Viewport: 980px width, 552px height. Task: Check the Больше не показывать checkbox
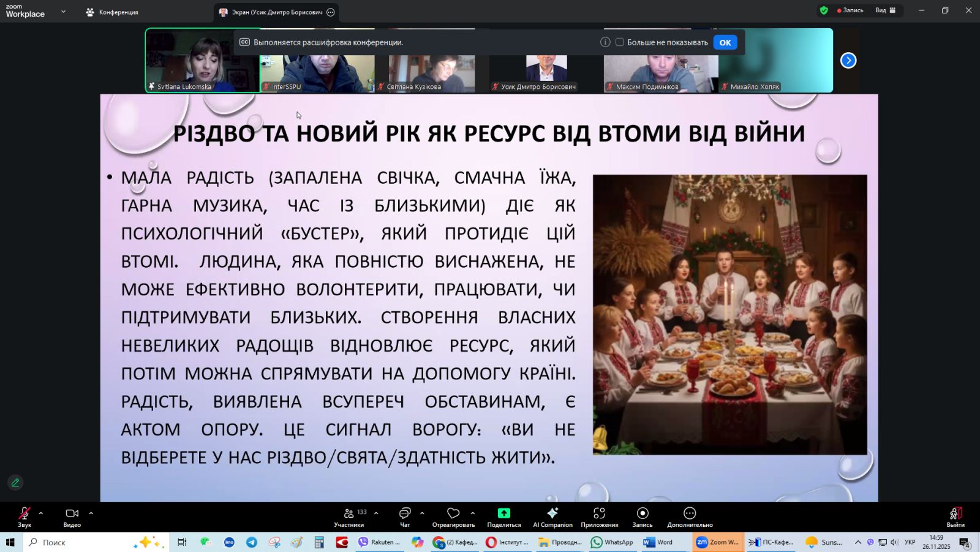click(620, 42)
